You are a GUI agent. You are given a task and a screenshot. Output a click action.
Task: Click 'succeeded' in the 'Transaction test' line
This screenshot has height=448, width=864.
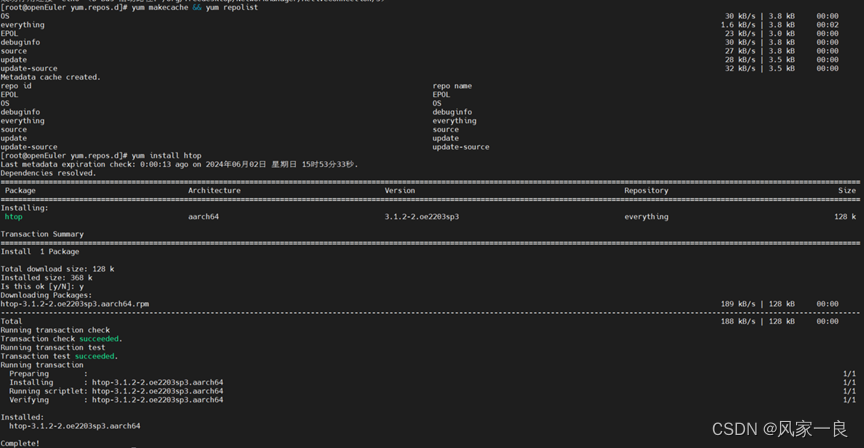[94, 357]
